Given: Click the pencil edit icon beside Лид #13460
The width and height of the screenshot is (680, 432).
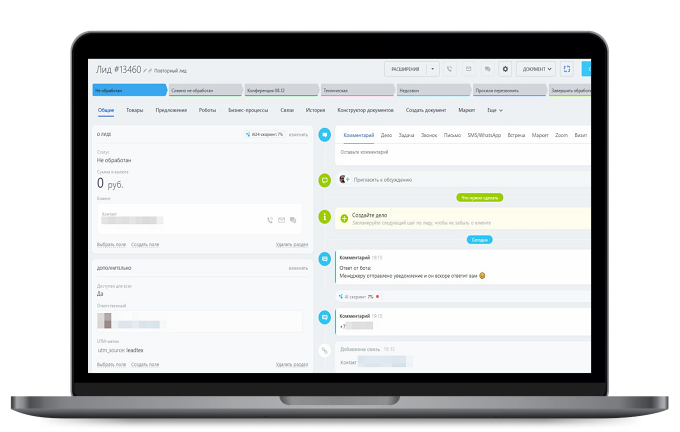Looking at the screenshot, I should (145, 71).
